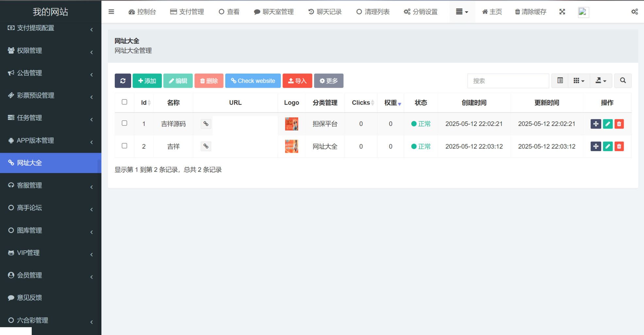This screenshot has width=644, height=335.
Task: Open the 聊天室管理 menu item
Action: (x=274, y=12)
